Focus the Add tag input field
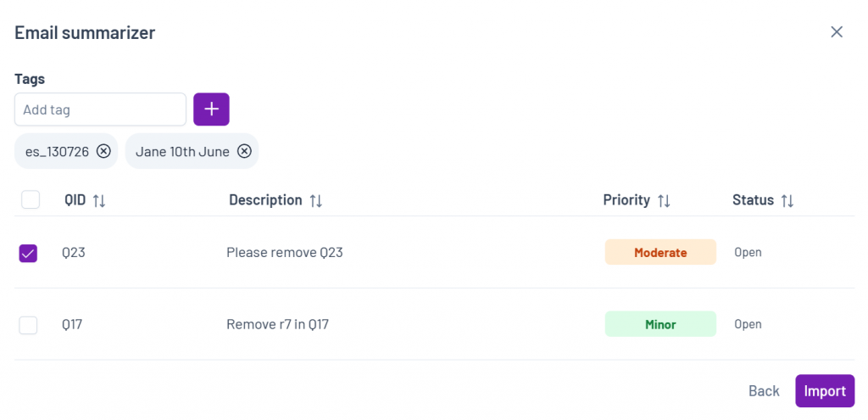The image size is (868, 420). [100, 109]
